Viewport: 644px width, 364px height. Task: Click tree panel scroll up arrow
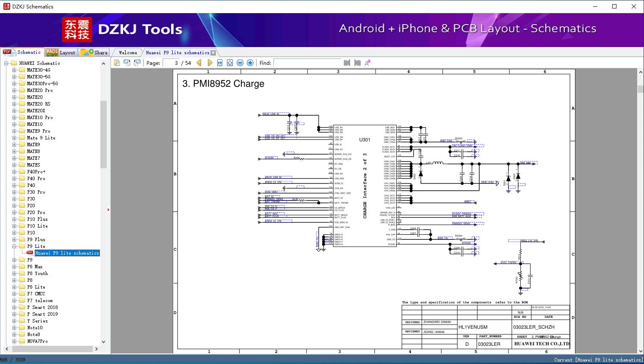[103, 64]
